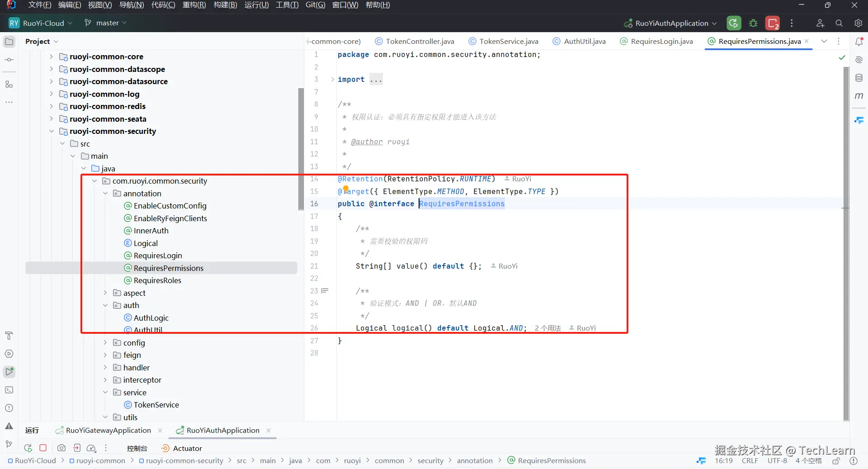Expand the interceptor package
The width and height of the screenshot is (868, 469).
105,380
